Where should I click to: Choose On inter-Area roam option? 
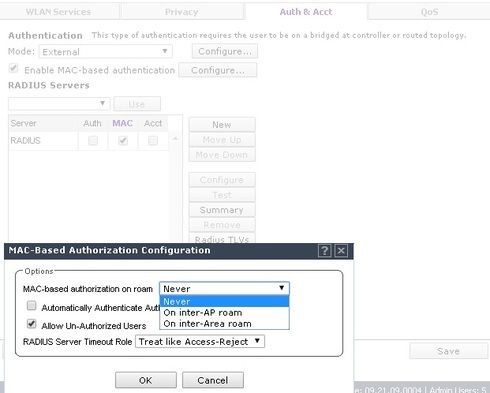(x=224, y=324)
